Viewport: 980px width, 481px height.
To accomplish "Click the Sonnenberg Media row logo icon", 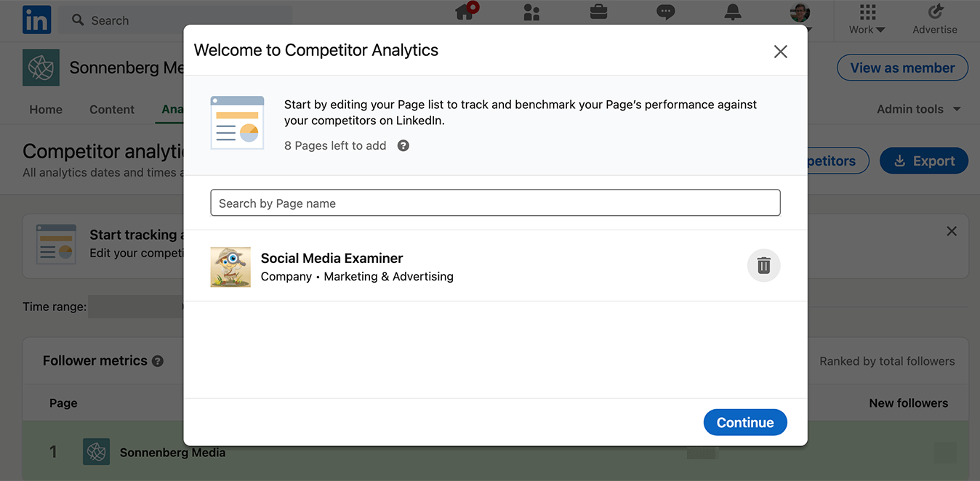I will pos(96,452).
